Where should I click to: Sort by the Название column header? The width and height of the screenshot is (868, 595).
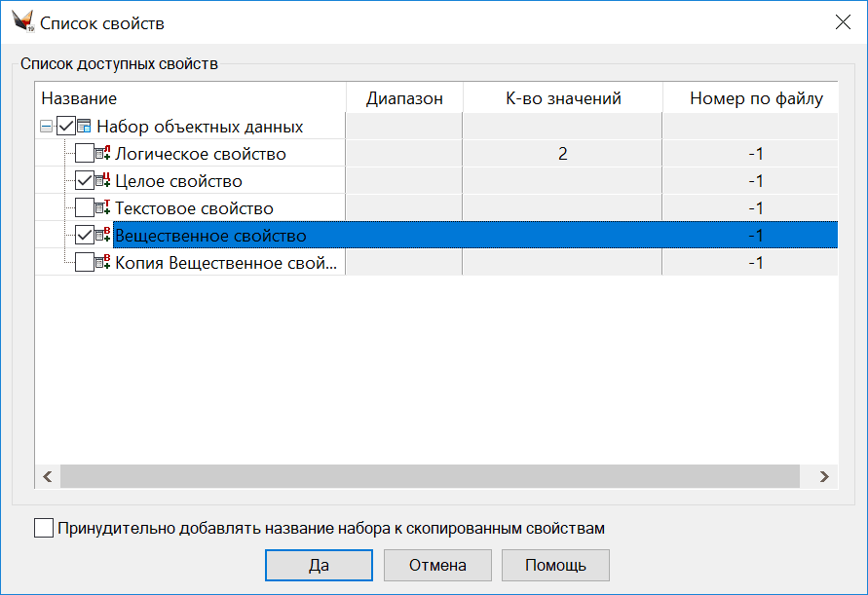click(190, 98)
